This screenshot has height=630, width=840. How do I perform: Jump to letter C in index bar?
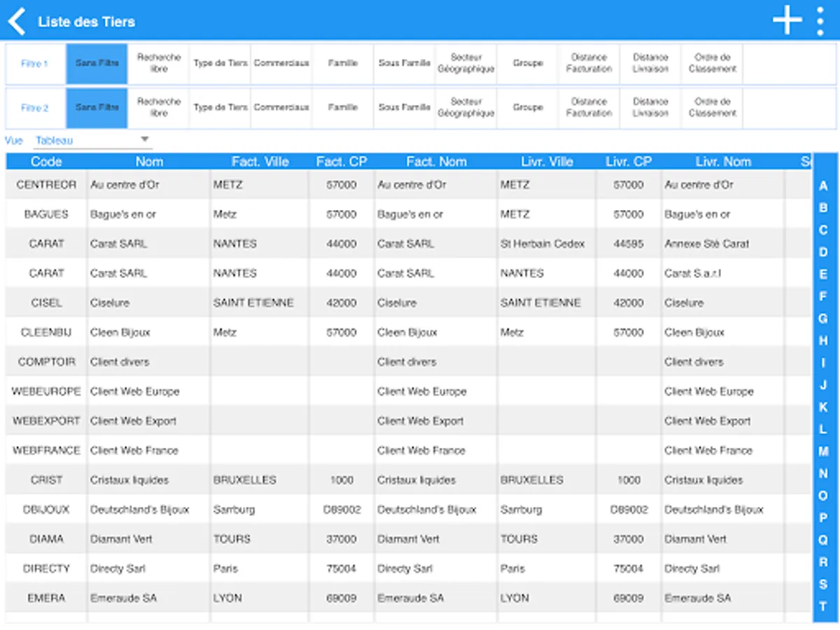coord(823,230)
